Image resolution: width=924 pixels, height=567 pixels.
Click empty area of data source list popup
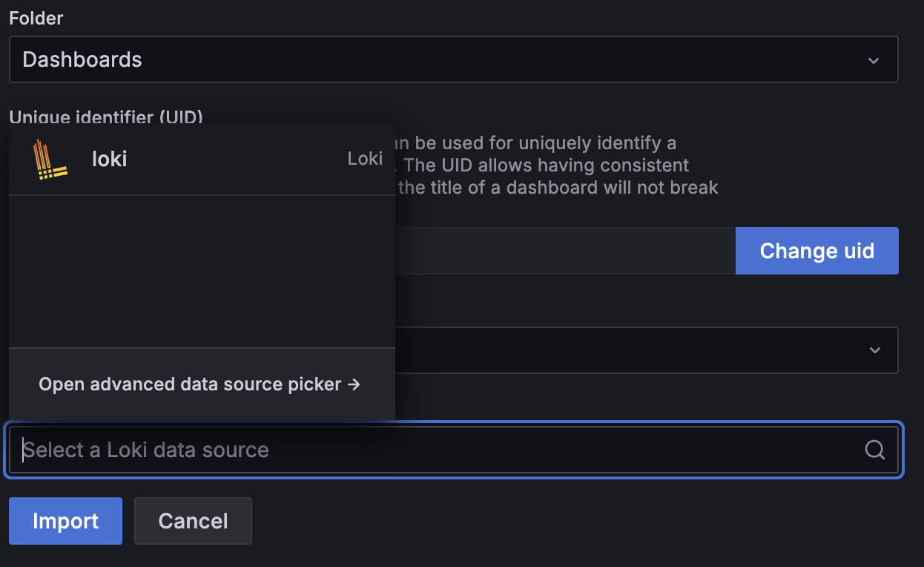[x=202, y=272]
